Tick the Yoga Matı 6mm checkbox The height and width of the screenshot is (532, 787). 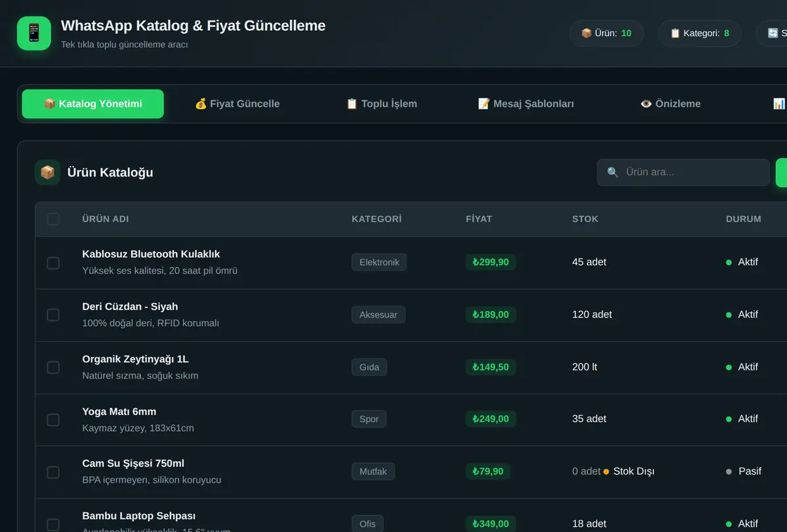pyautogui.click(x=53, y=420)
